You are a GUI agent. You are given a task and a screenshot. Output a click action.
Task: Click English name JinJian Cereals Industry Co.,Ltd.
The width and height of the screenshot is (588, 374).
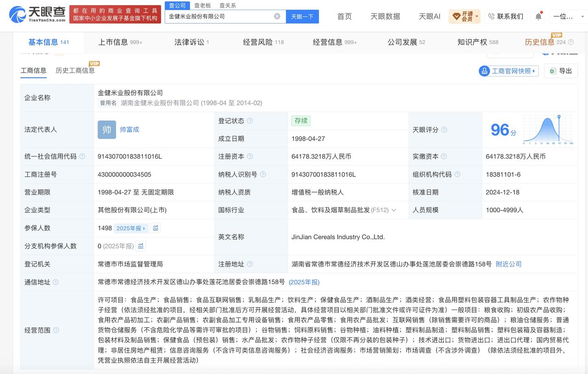tap(338, 237)
